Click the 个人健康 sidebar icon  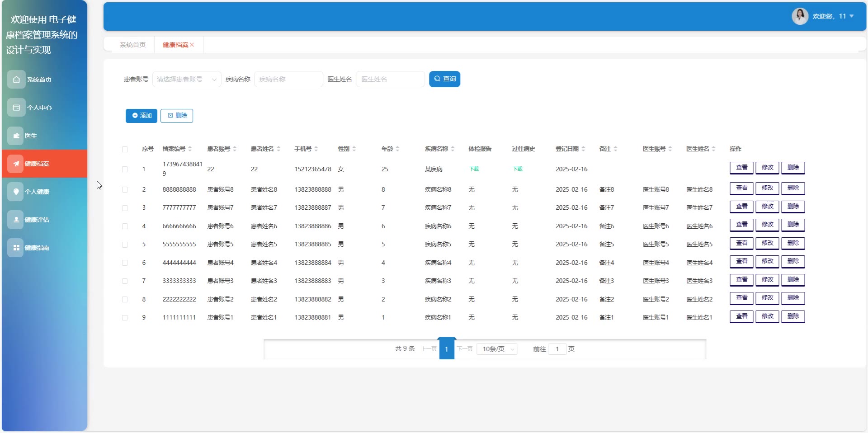tap(15, 192)
